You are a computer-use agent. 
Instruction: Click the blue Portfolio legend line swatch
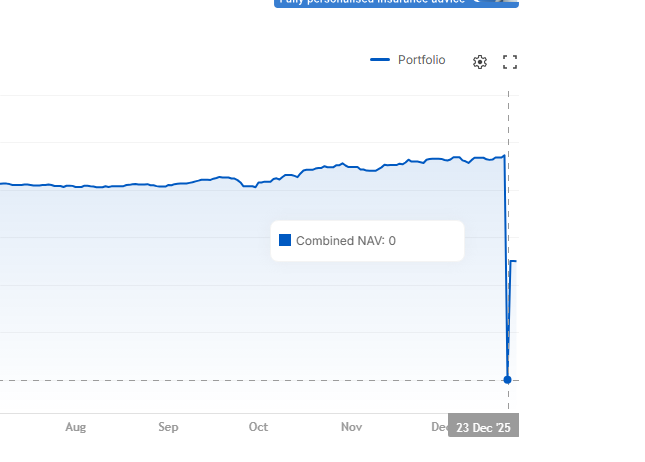pos(380,60)
